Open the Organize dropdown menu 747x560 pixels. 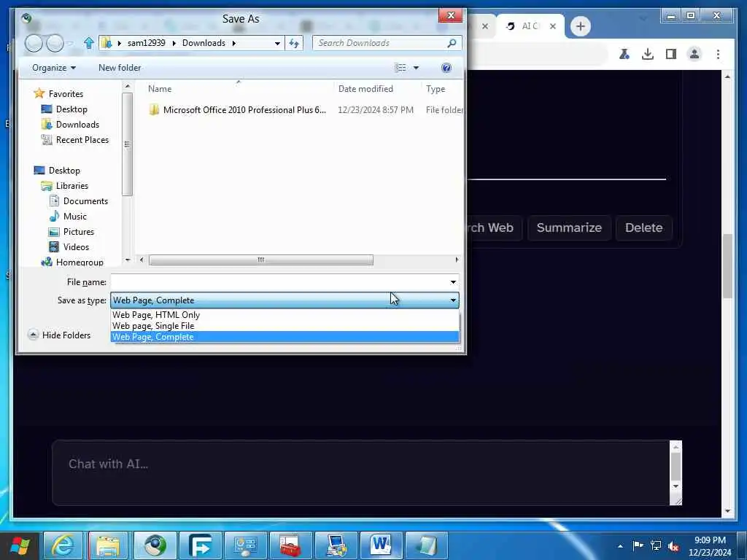[x=54, y=68]
